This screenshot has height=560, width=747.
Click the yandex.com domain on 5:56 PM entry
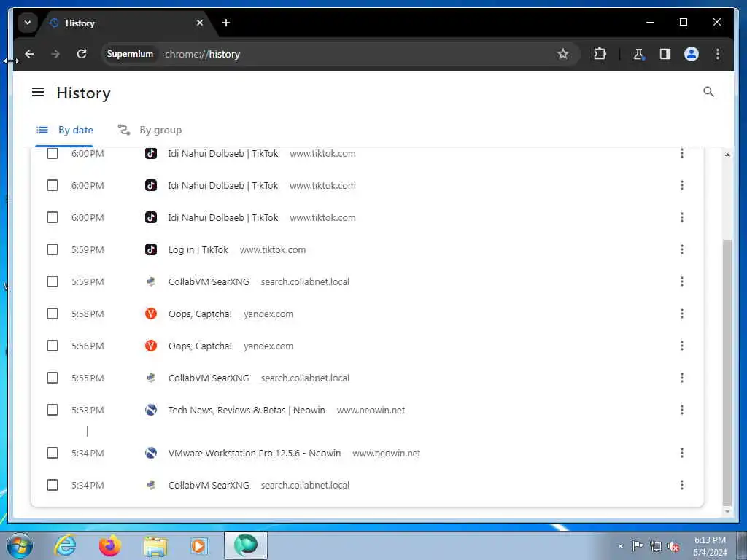click(268, 346)
